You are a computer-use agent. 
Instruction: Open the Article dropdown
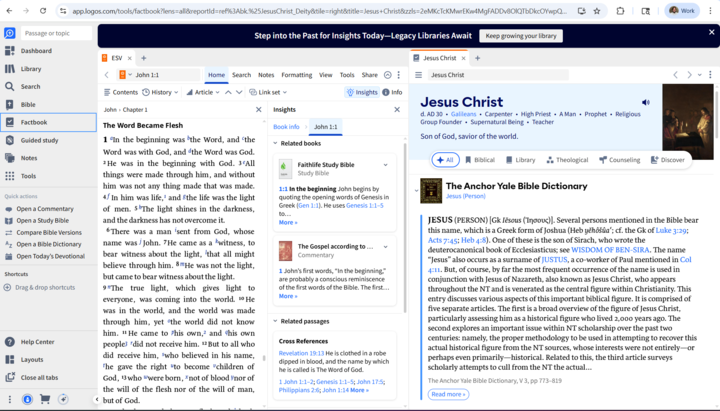(202, 92)
